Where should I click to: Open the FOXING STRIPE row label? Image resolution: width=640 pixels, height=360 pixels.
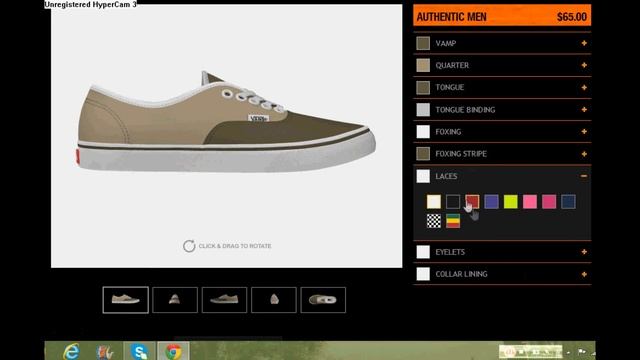pos(461,154)
